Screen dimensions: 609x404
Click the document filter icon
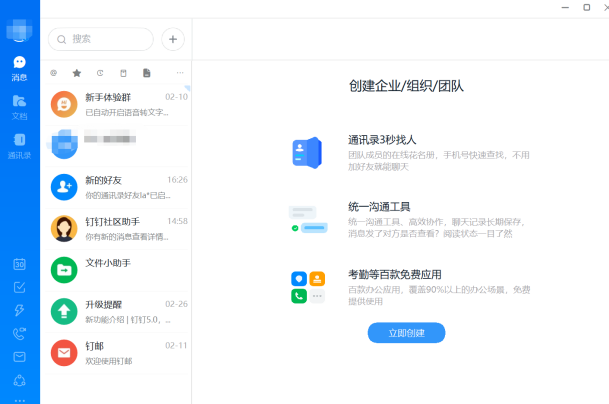click(147, 73)
